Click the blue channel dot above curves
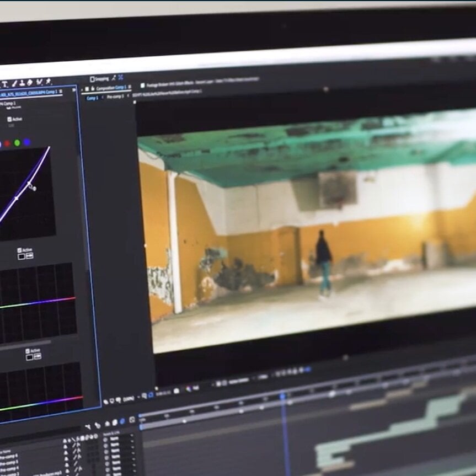The image size is (476, 476). (x=27, y=142)
